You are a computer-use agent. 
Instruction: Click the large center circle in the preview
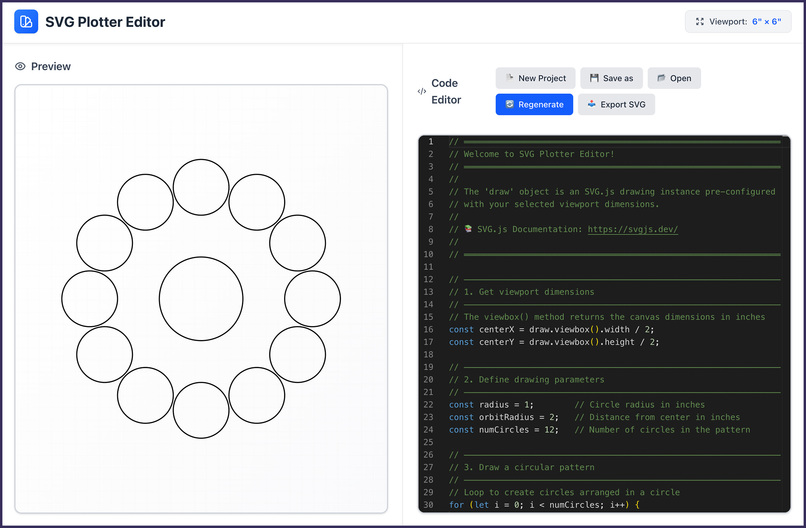[201, 299]
